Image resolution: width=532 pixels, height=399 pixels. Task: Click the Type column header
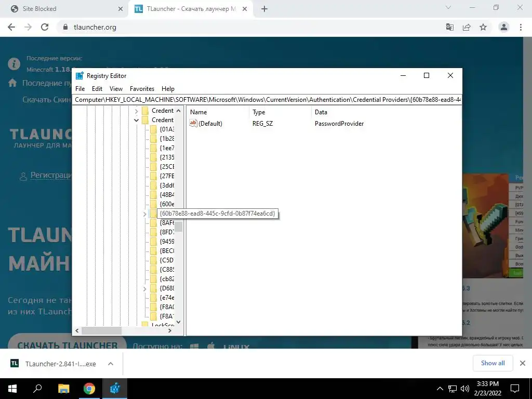280,112
